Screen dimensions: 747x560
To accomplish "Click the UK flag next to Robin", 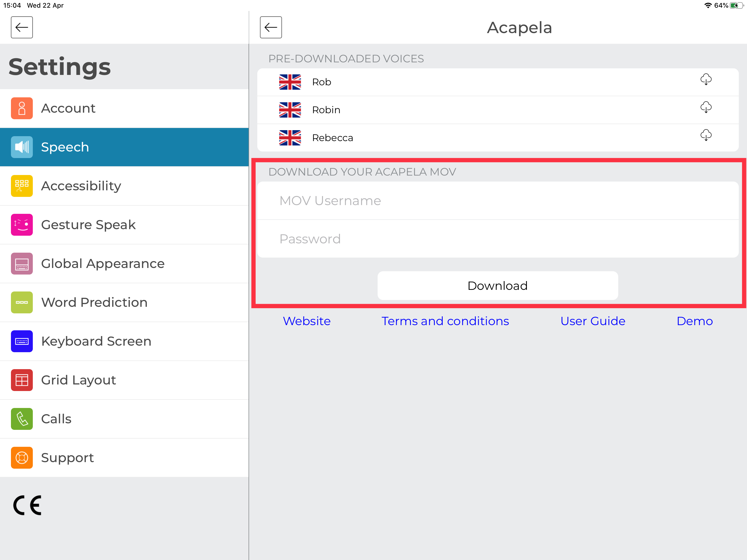I will coord(290,110).
